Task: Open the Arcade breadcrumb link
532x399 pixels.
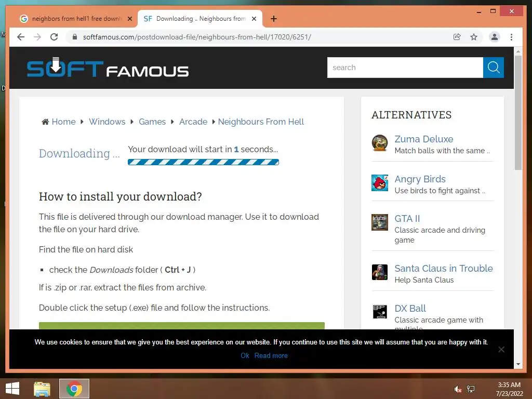Action: click(x=193, y=122)
